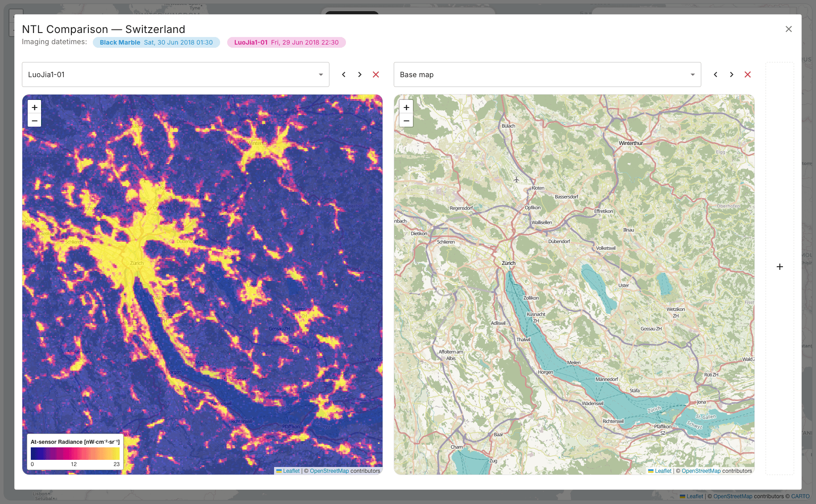Zoom out on the LuoJia1-01 map
The height and width of the screenshot is (504, 816).
coord(34,120)
